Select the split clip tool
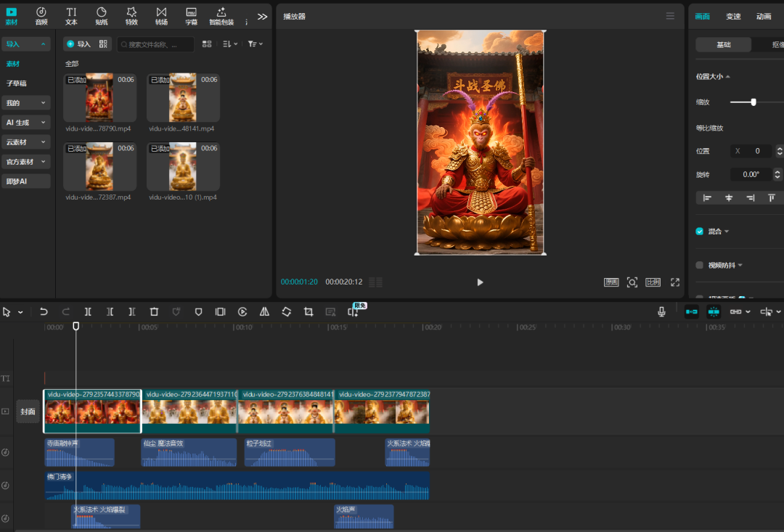The image size is (784, 532). pyautogui.click(x=88, y=311)
